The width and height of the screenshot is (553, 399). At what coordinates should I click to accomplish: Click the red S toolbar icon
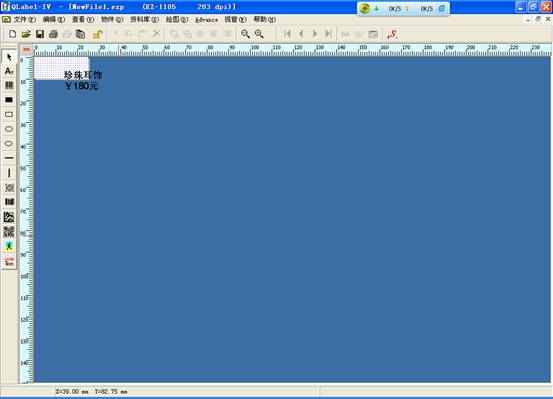pos(393,34)
